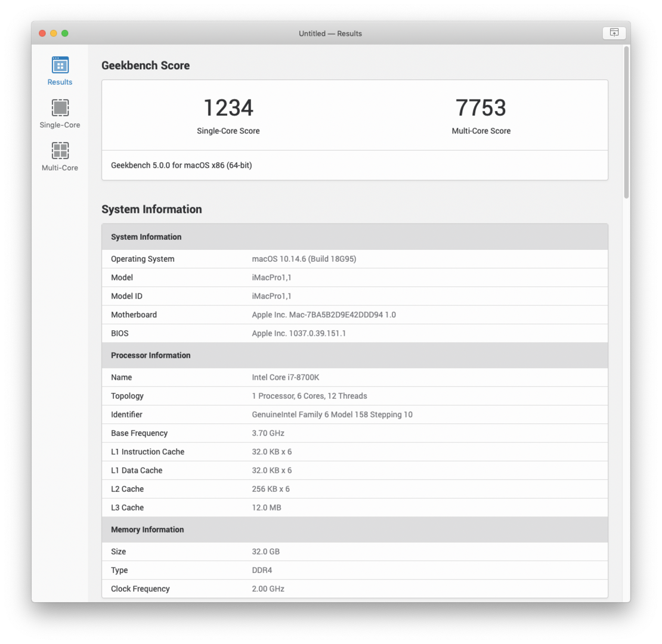662x644 pixels.
Task: Click the Identifier row label
Action: (x=126, y=414)
